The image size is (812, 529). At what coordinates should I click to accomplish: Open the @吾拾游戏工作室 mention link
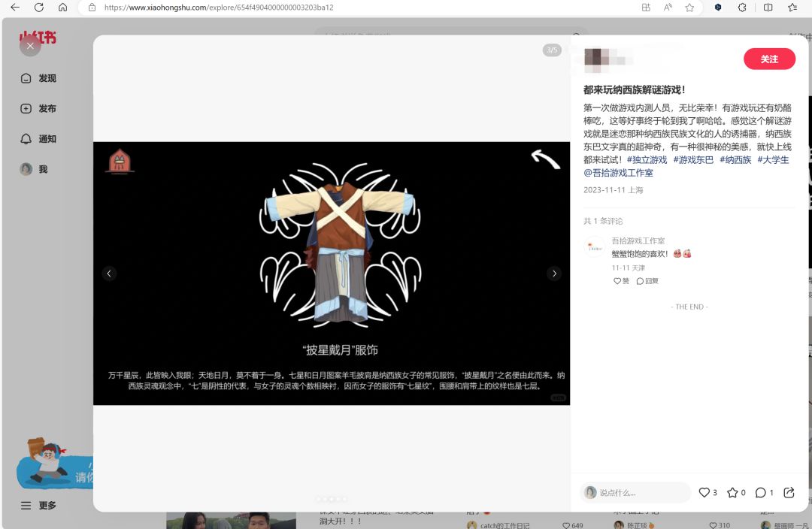tap(618, 173)
